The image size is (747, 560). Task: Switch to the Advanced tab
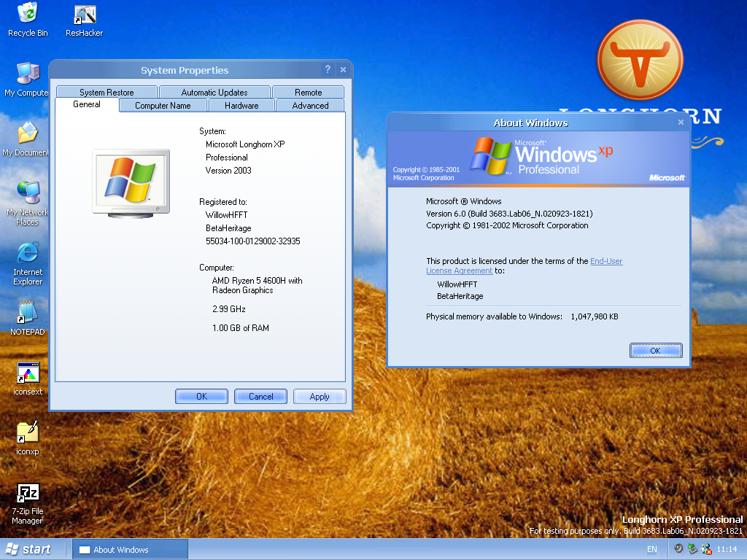pos(310,105)
